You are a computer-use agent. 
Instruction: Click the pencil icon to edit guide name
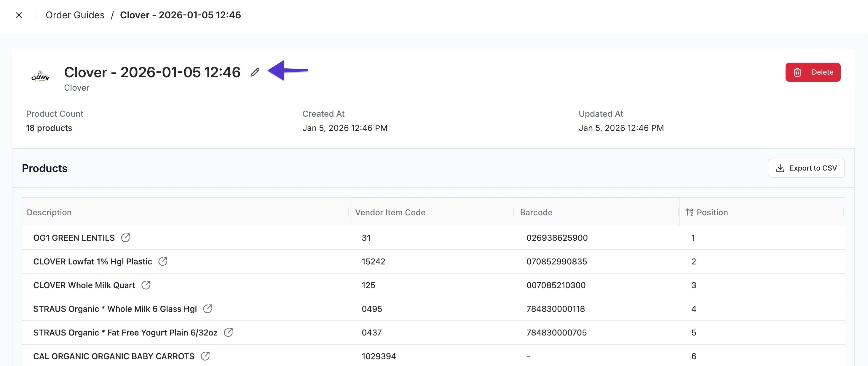(255, 72)
